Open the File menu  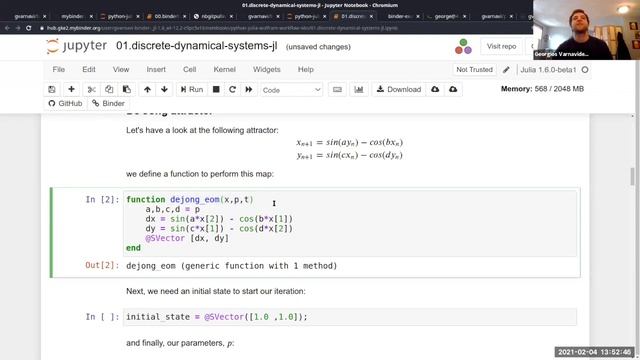pyautogui.click(x=59, y=69)
